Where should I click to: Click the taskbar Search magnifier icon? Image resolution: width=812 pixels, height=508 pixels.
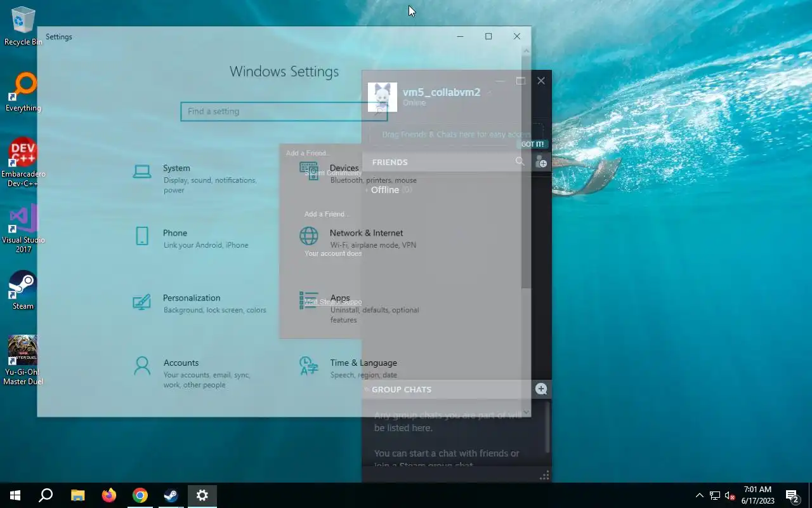coord(46,495)
